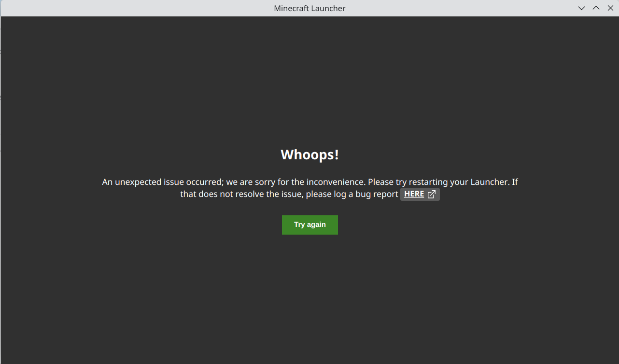Viewport: 619px width, 364px height.
Task: Maximize the Minecraft Launcher window
Action: coord(596,8)
